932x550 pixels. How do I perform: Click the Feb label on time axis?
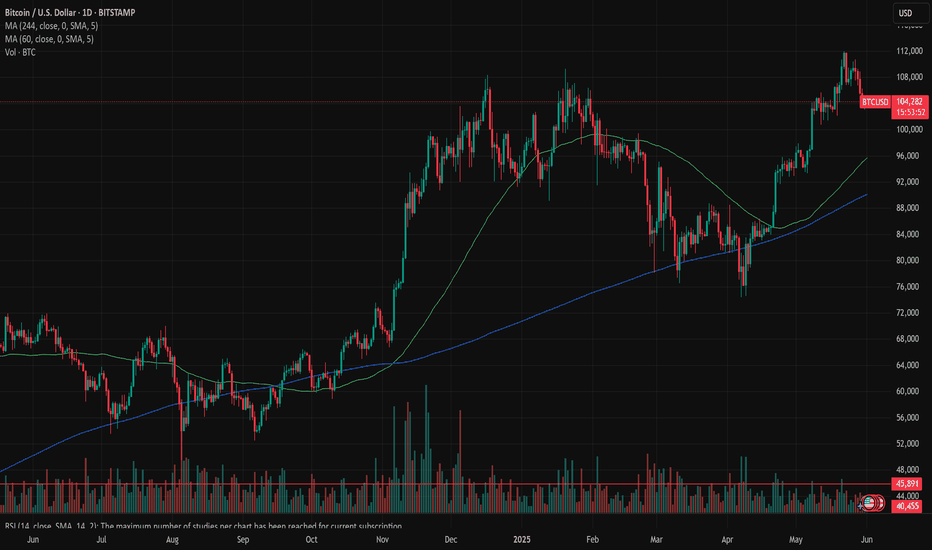[x=592, y=540]
